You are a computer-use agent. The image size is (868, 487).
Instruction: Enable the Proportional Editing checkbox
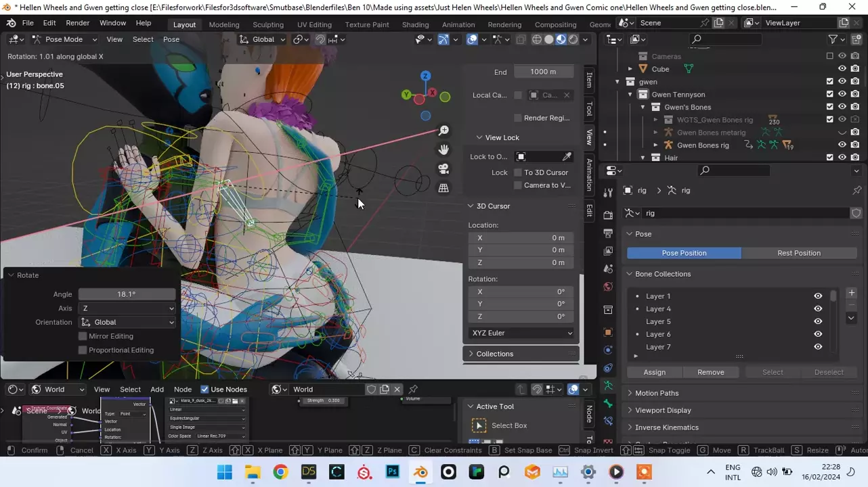[83, 350]
